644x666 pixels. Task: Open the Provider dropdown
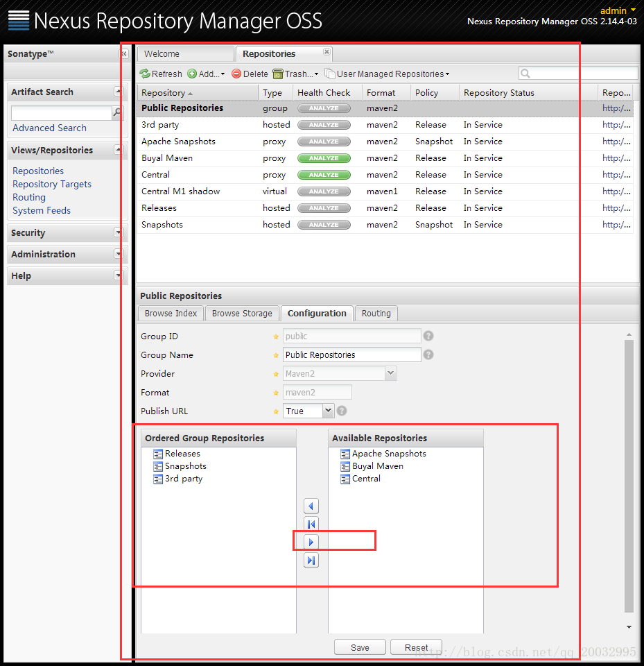[390, 373]
